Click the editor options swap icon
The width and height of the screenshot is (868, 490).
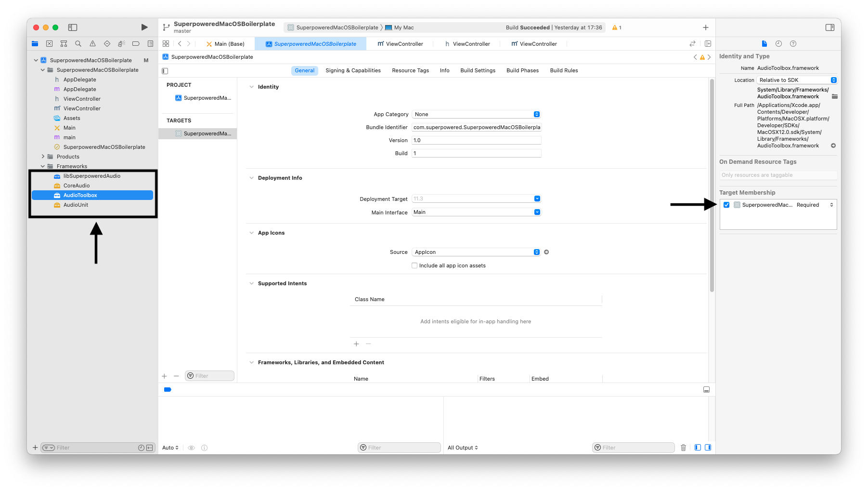[x=692, y=44]
